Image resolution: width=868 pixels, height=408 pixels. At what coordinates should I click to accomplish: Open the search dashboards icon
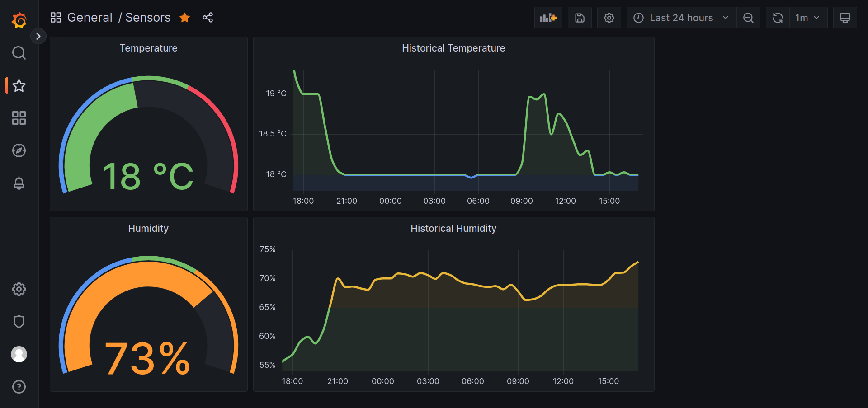tap(19, 53)
